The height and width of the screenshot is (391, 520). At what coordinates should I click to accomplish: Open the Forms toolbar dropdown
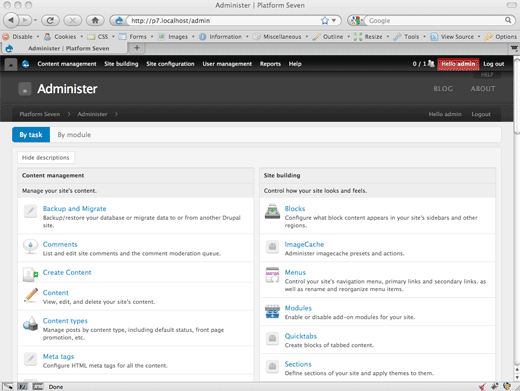136,36
